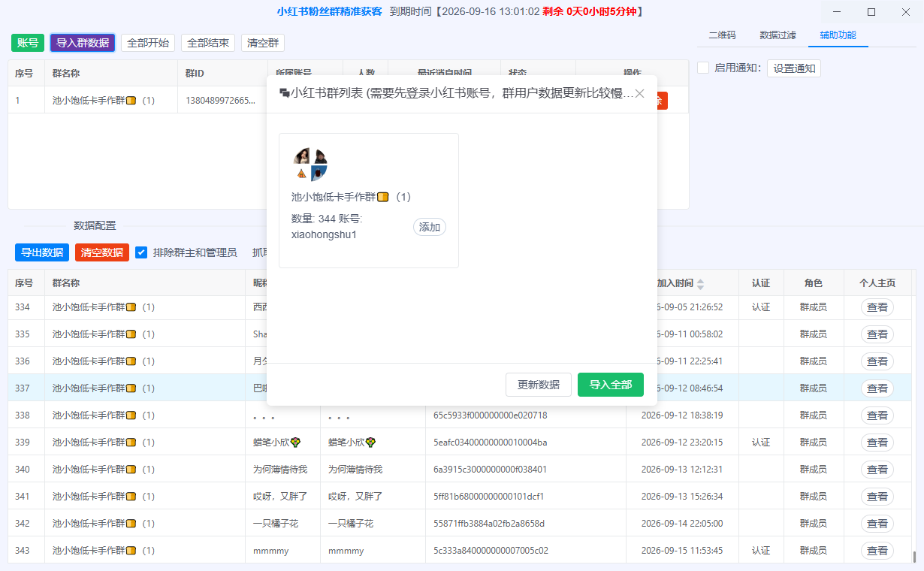The height and width of the screenshot is (571, 924).
Task: Click the green 导入全部 button
Action: pyautogui.click(x=611, y=385)
